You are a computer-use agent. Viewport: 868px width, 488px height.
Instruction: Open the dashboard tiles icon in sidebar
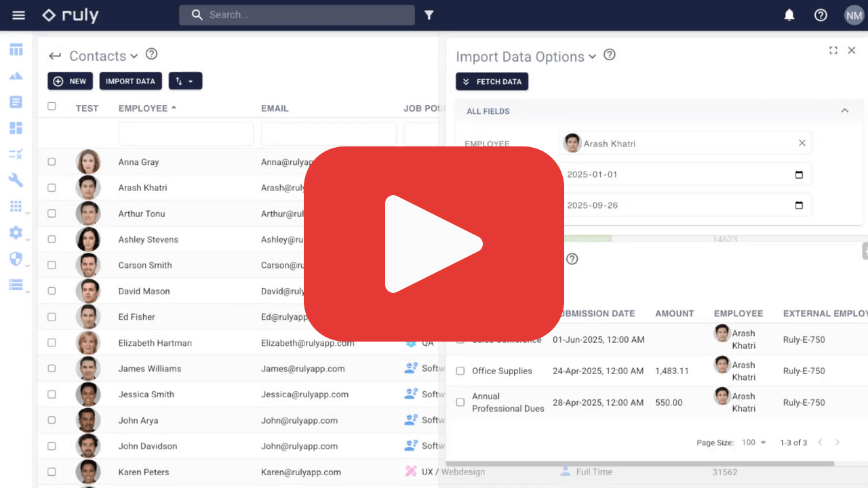16,128
